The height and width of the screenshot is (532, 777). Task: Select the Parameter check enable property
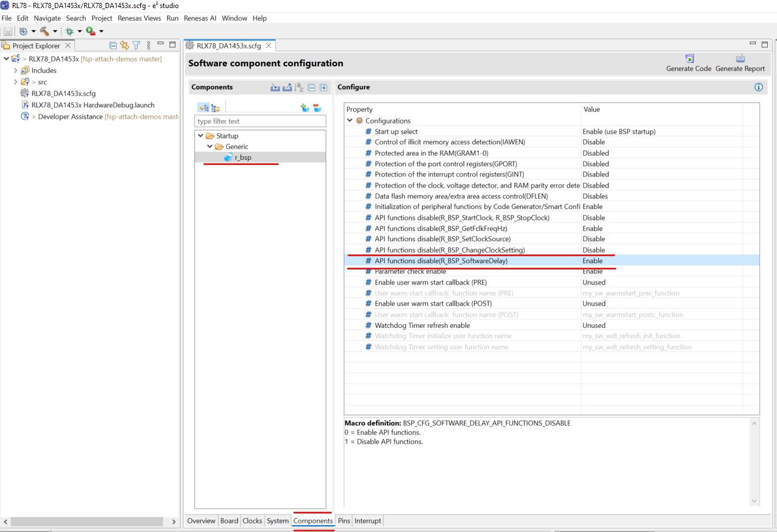tap(410, 272)
